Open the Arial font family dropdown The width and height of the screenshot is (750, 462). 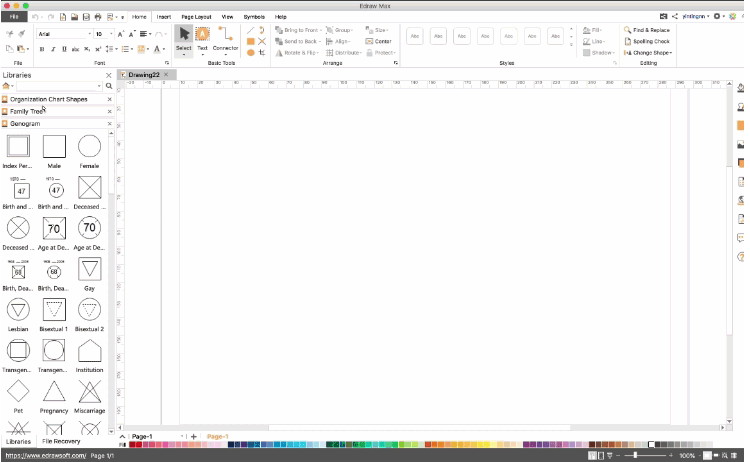coord(89,34)
